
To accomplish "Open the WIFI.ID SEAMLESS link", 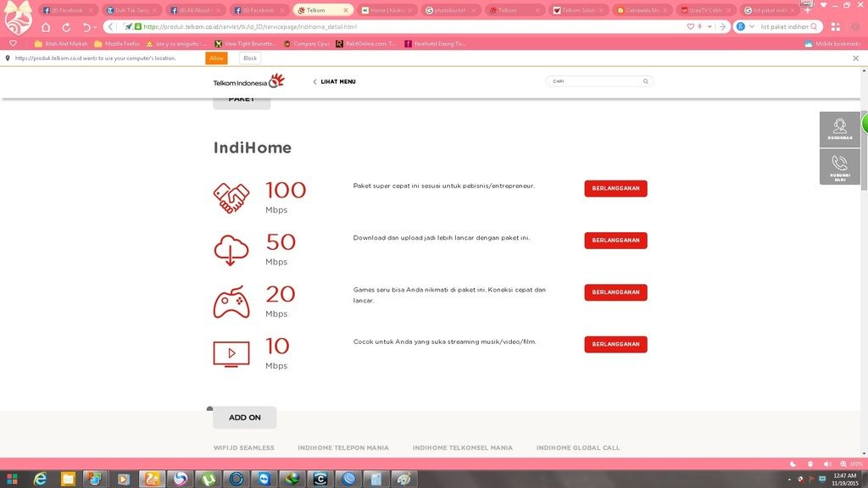I will 244,447.
